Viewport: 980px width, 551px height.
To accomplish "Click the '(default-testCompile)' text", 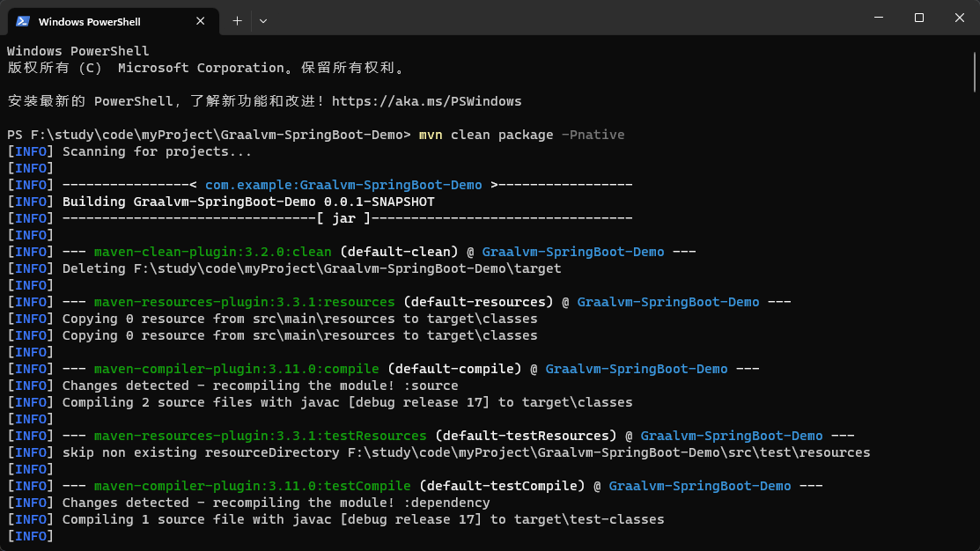I will [502, 486].
